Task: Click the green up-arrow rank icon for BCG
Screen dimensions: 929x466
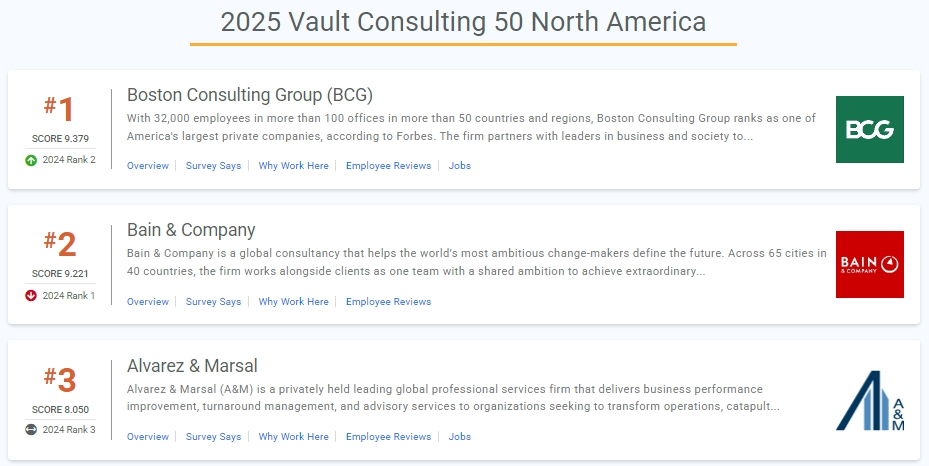Action: pos(31,160)
